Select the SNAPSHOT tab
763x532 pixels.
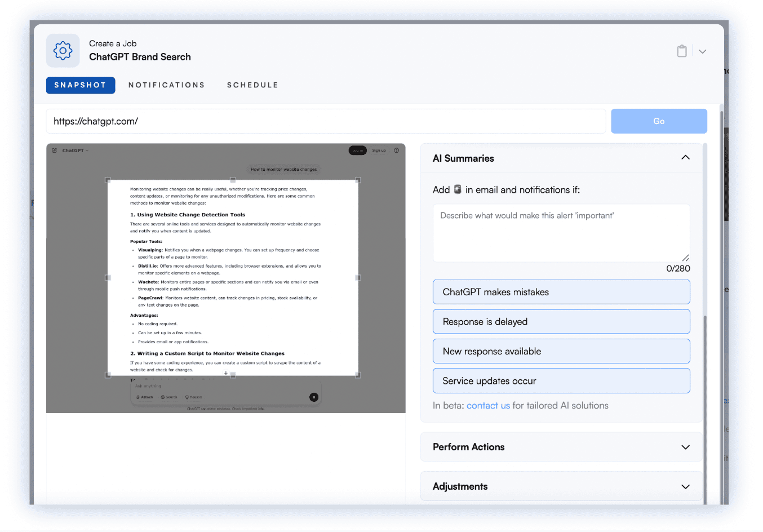tap(81, 85)
